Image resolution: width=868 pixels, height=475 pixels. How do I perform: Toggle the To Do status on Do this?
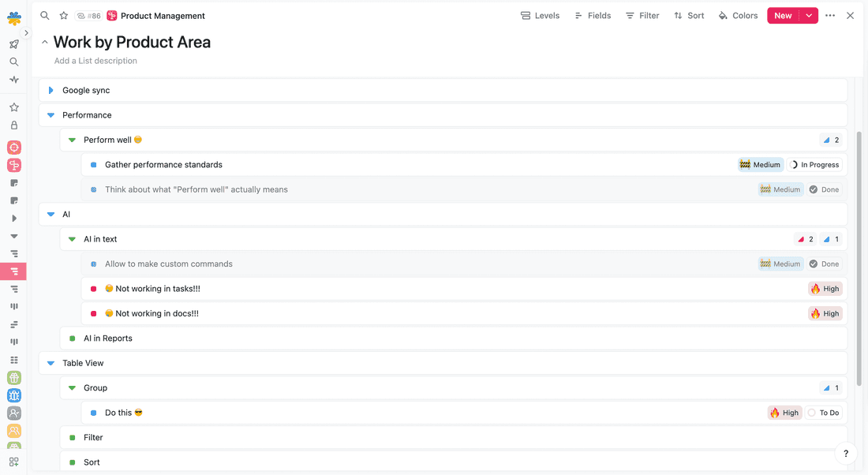click(x=823, y=413)
